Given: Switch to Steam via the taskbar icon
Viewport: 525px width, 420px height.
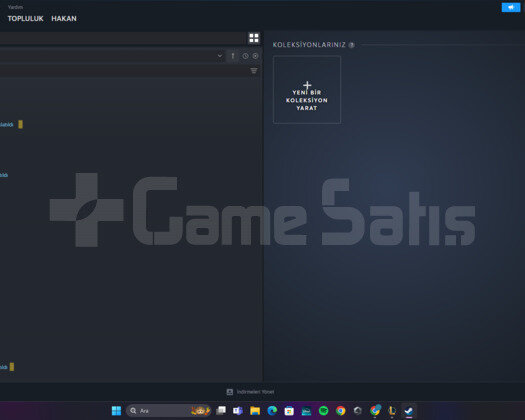Looking at the screenshot, I should (x=409, y=411).
